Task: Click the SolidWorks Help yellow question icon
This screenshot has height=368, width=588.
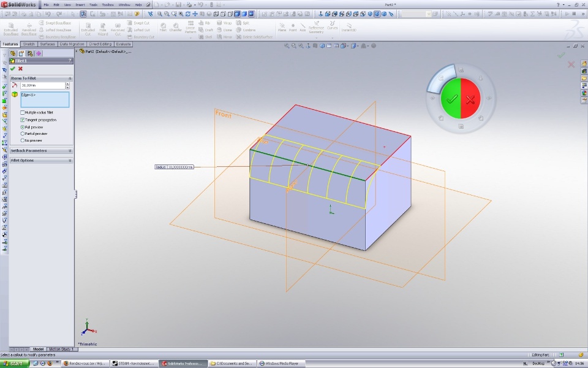Action: click(137, 14)
